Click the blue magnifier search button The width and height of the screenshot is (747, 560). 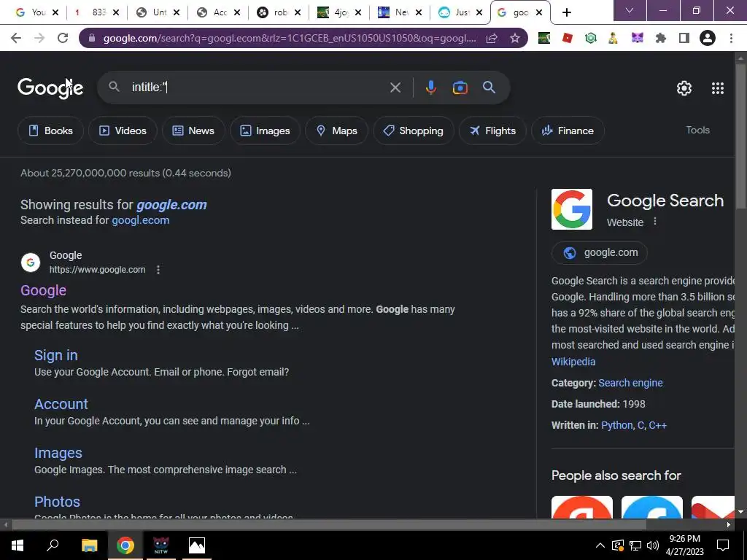point(489,87)
